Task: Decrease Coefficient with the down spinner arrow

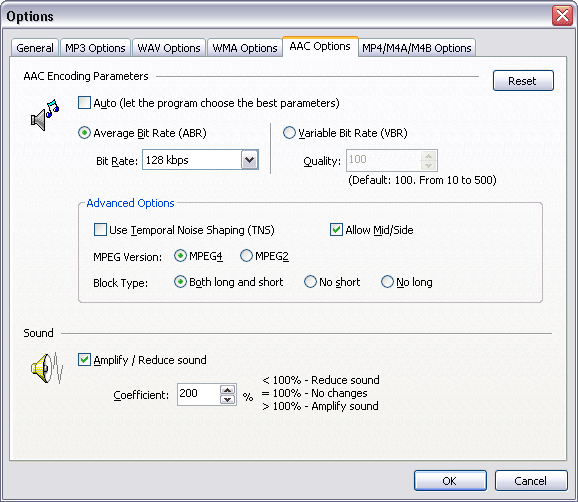Action: click(228, 400)
